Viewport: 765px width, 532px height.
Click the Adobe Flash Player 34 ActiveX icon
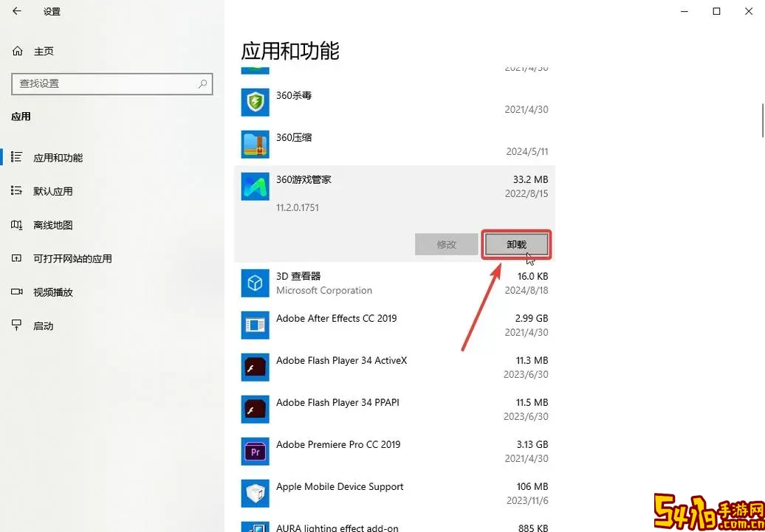[x=255, y=367]
